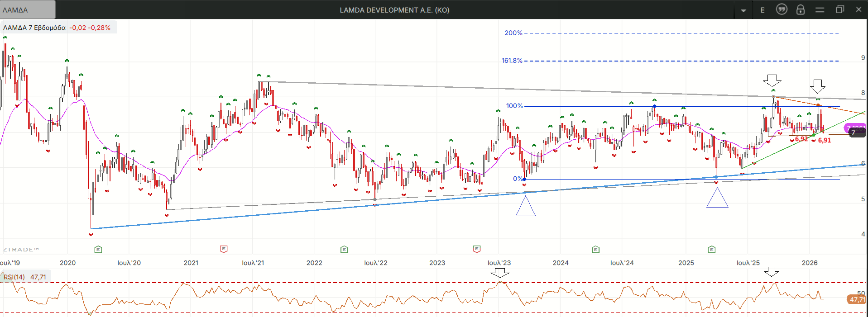This screenshot has height=317, width=868.
Task: Click the green E event marker near 2025
Action: [712, 249]
